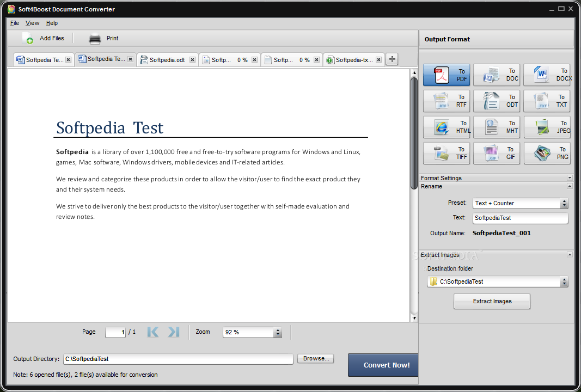The width and height of the screenshot is (581, 392).
Task: Click the Softpedia Test document heading
Action: [109, 128]
